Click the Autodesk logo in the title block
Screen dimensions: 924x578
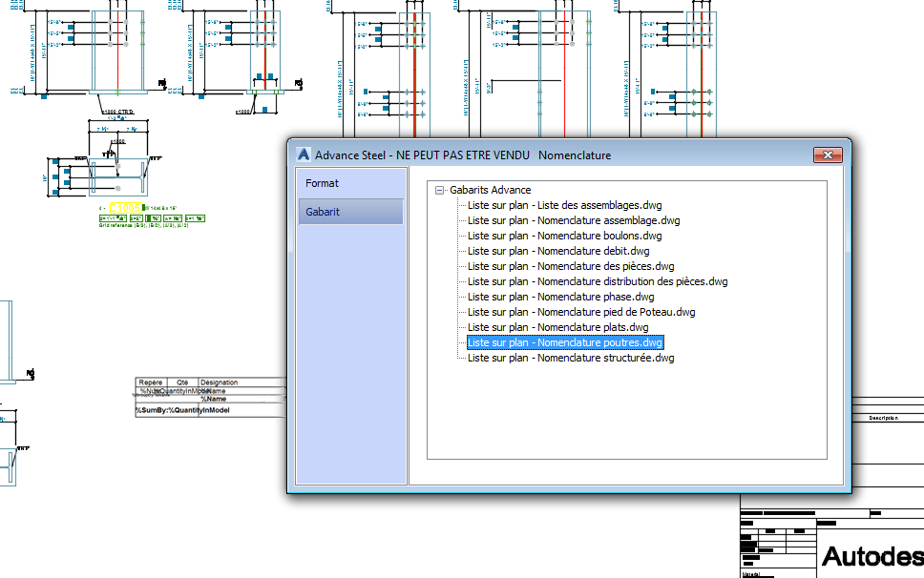872,556
